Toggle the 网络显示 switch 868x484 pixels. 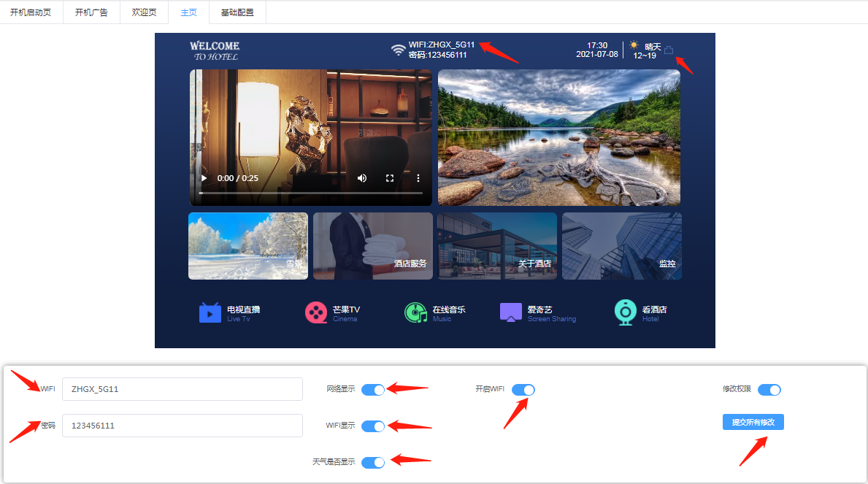click(373, 390)
